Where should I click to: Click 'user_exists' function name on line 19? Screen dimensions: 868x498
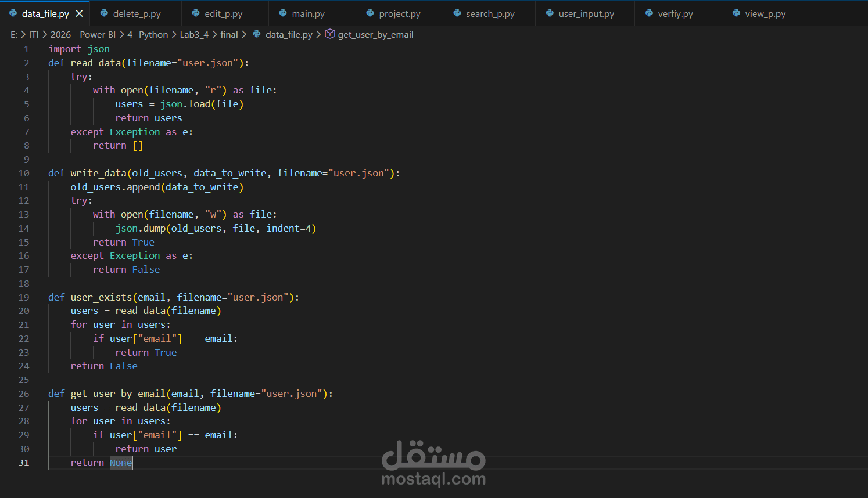102,298
